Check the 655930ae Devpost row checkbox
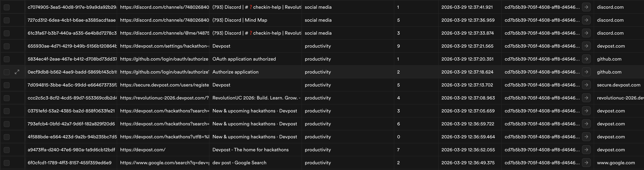This screenshot has height=170, width=644. 7,46
